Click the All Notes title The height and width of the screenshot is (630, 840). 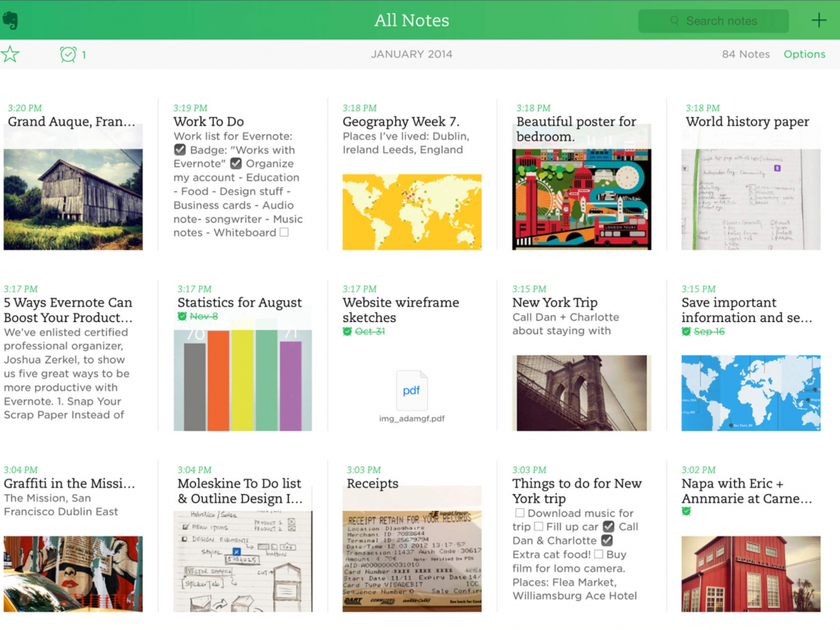click(412, 20)
